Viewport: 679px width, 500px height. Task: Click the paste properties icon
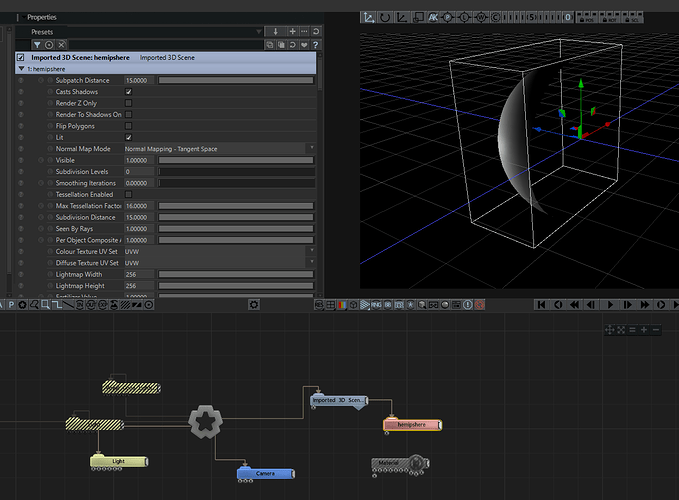pos(281,45)
